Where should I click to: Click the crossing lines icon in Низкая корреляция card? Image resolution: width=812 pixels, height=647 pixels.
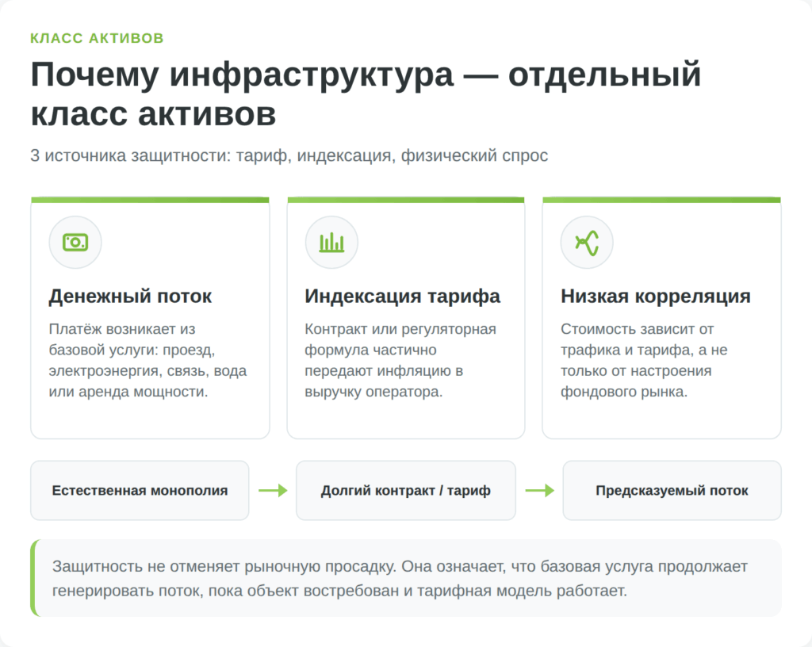[587, 243]
